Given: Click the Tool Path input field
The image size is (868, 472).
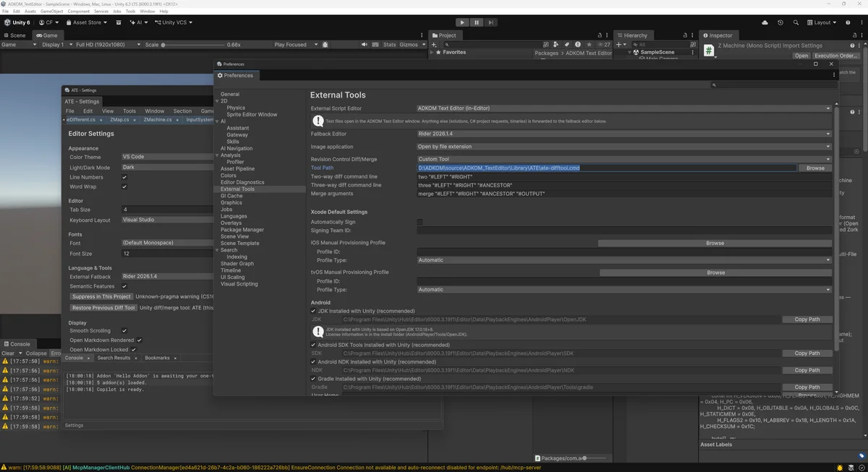Looking at the screenshot, I should [607, 168].
